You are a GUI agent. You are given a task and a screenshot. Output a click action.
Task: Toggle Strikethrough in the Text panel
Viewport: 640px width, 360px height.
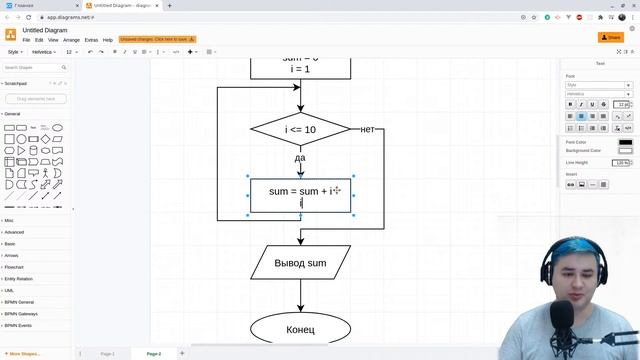tap(604, 104)
